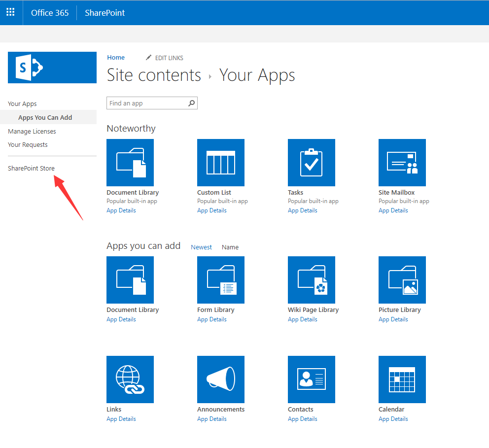Image resolution: width=489 pixels, height=448 pixels.
Task: Open the Noteworthy Document Library tile
Action: 130,163
